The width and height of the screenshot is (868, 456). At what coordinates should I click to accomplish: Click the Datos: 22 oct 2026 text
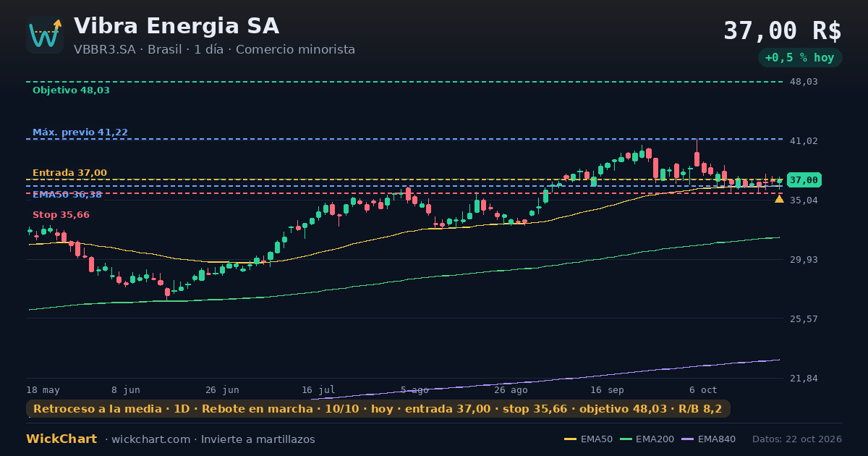pos(797,439)
